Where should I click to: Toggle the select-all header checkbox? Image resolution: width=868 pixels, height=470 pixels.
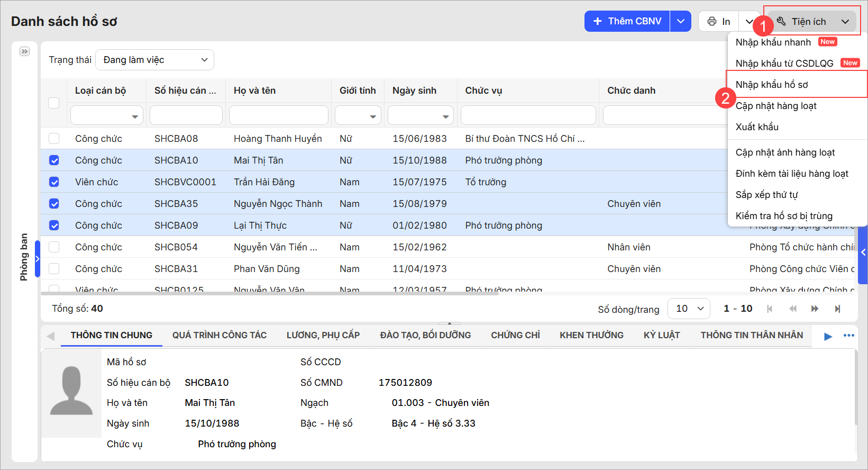tap(54, 103)
